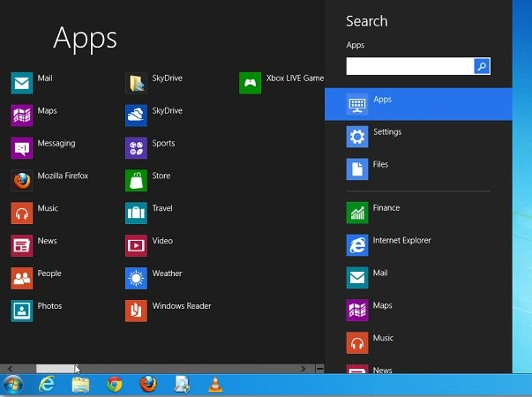Open the document search icon in taskbar
Image resolution: width=532 pixels, height=397 pixels.
[x=182, y=385]
